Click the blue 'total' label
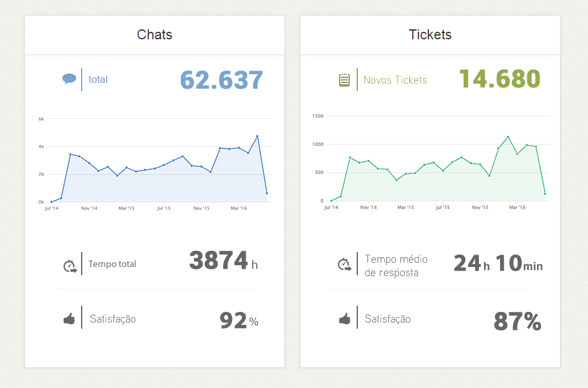588x388 pixels. 98,79
